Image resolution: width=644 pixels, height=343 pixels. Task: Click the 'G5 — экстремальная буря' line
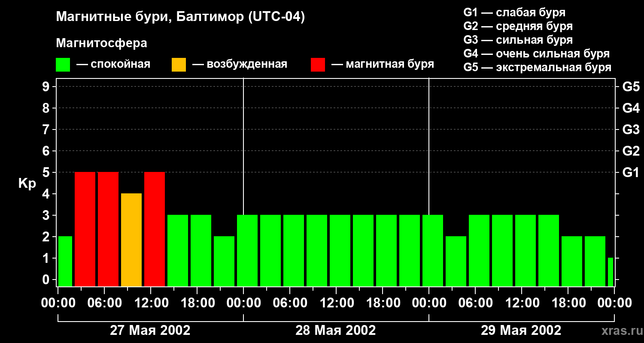pyautogui.click(x=538, y=68)
